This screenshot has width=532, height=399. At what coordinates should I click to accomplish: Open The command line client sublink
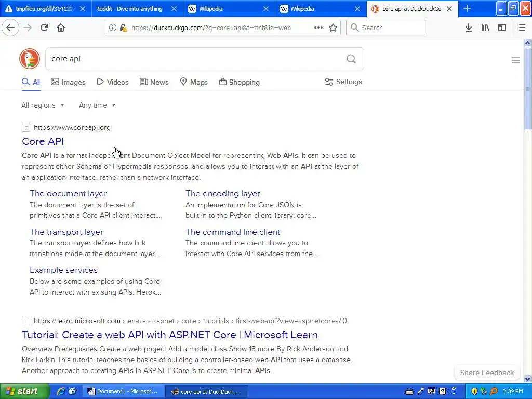tap(233, 232)
